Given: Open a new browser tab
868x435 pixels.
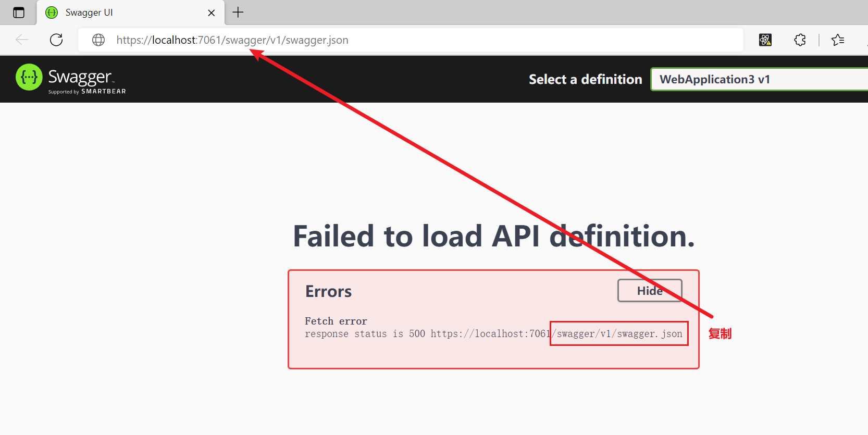Looking at the screenshot, I should 238,13.
